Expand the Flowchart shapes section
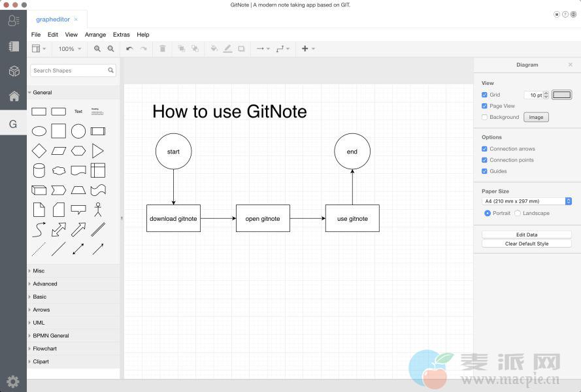The width and height of the screenshot is (581, 392). [44, 349]
